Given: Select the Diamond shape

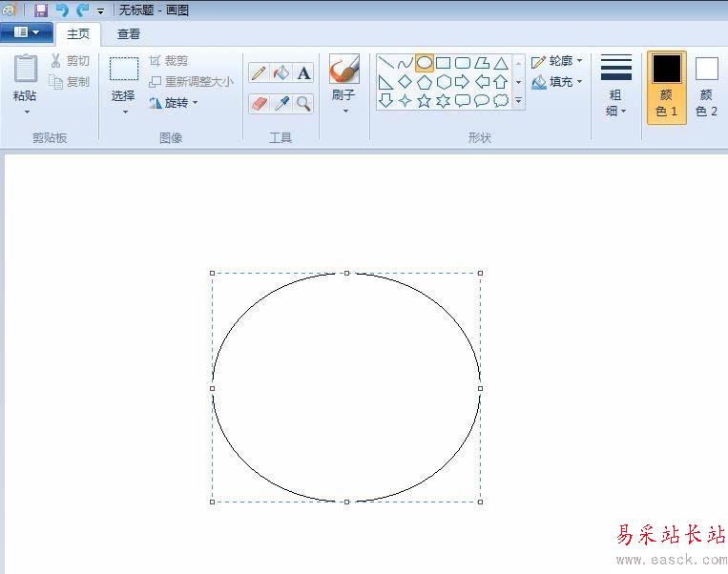Looking at the screenshot, I should (x=405, y=82).
